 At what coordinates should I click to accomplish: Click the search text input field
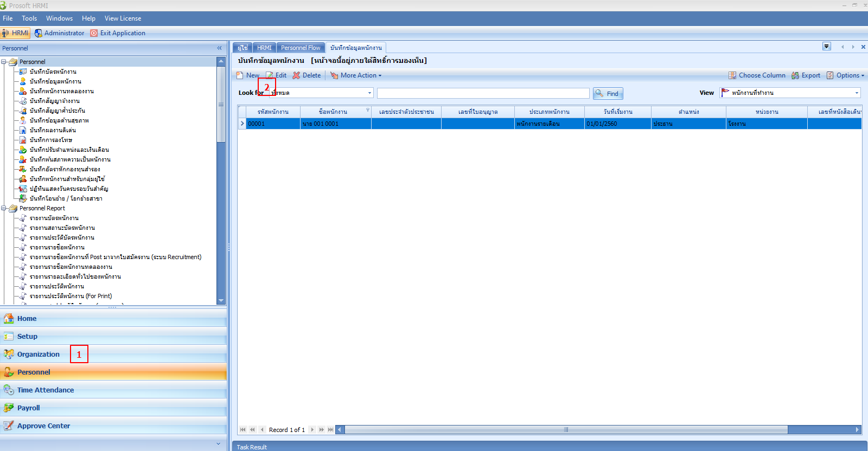483,93
